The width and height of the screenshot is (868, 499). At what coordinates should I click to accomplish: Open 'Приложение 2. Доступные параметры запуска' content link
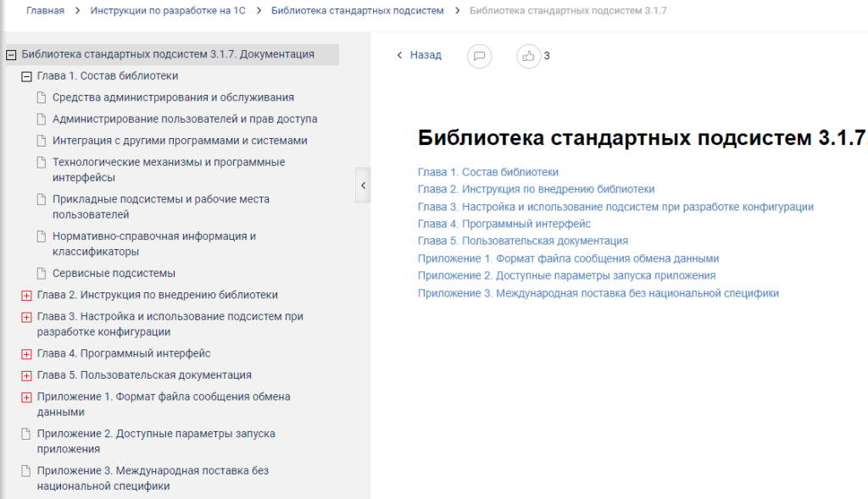[x=566, y=275]
